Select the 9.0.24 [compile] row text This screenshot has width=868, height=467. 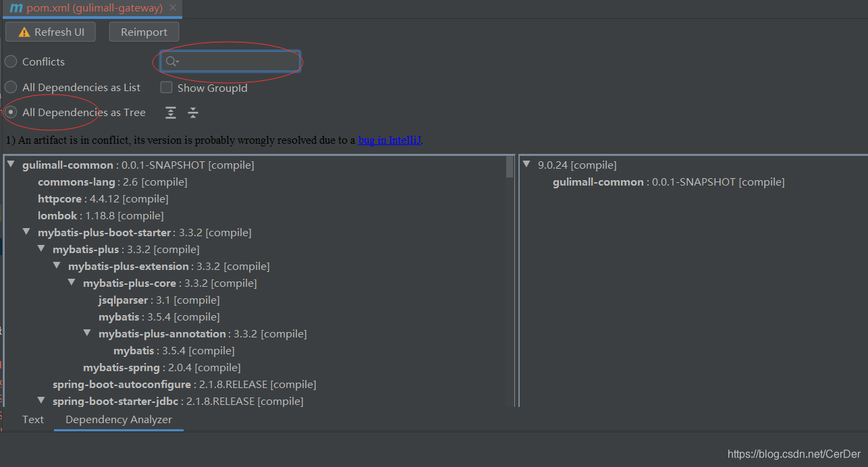(577, 165)
